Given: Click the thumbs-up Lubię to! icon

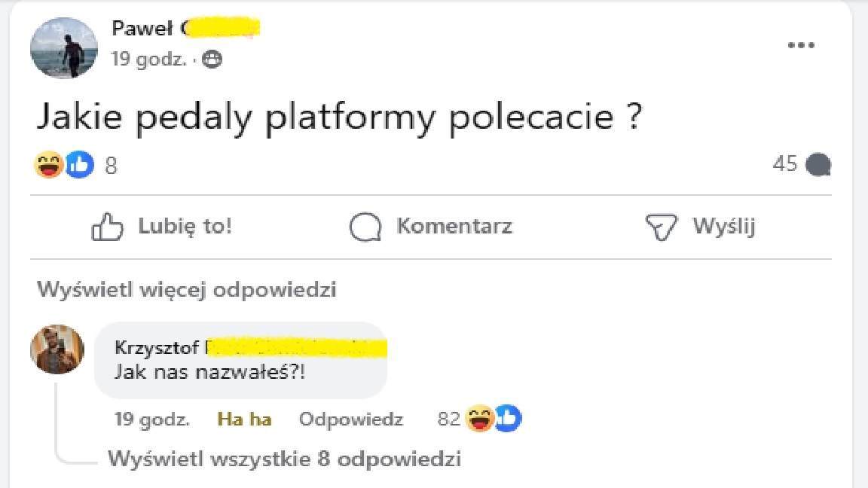Looking at the screenshot, I should click(107, 227).
